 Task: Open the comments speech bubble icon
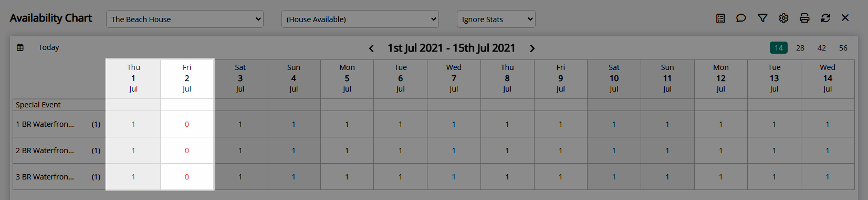741,18
